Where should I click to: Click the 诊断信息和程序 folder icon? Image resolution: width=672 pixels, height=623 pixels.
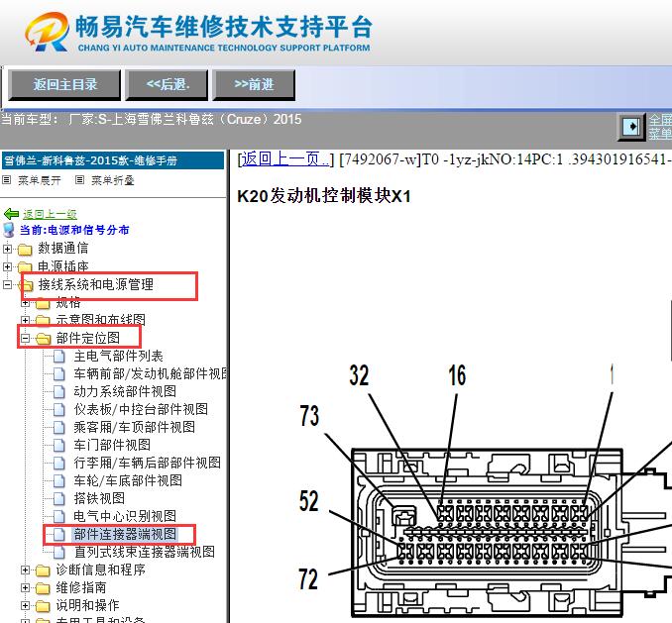(x=43, y=571)
